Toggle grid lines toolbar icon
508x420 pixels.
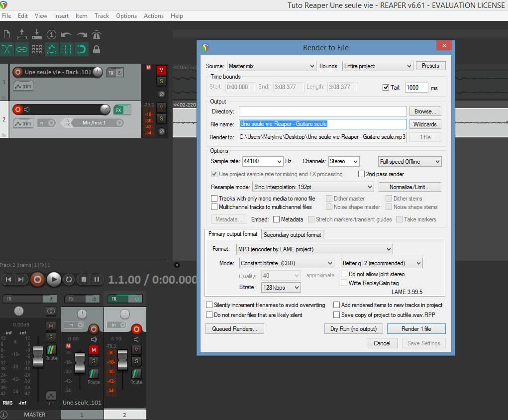pyautogui.click(x=66, y=49)
